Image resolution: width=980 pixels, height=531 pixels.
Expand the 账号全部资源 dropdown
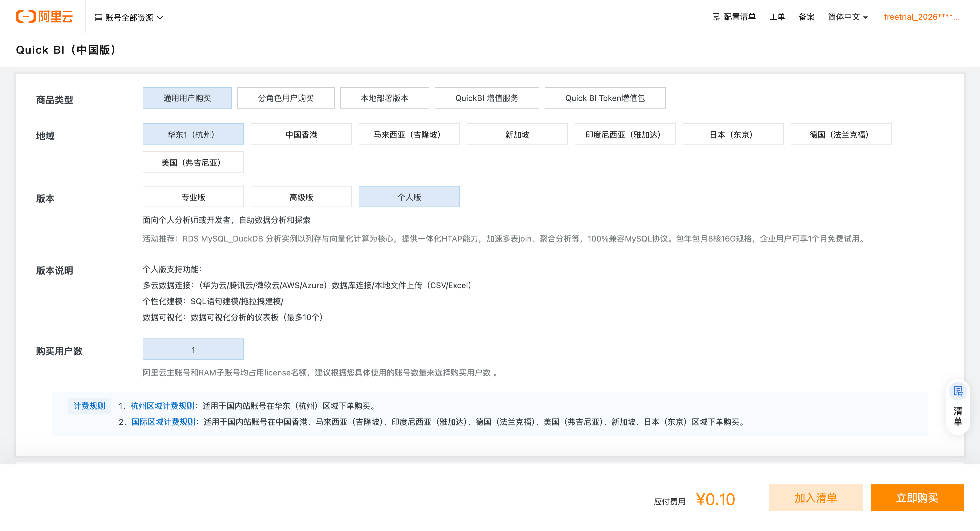(129, 17)
